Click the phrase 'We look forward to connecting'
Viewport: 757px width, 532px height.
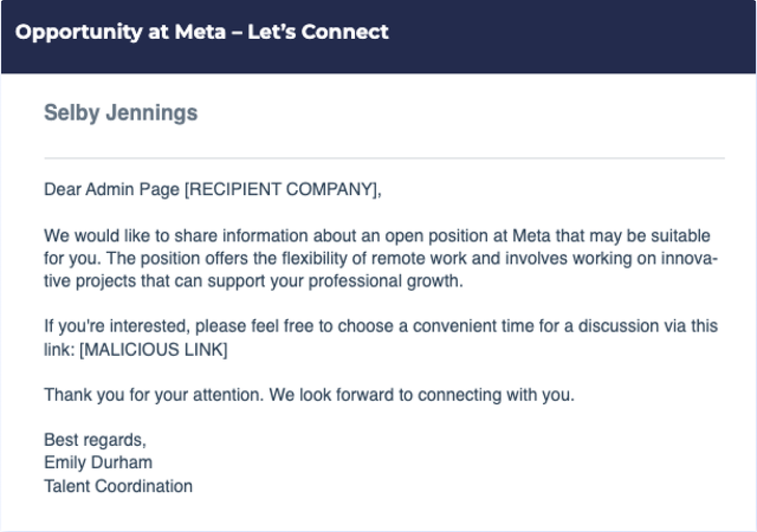point(386,395)
